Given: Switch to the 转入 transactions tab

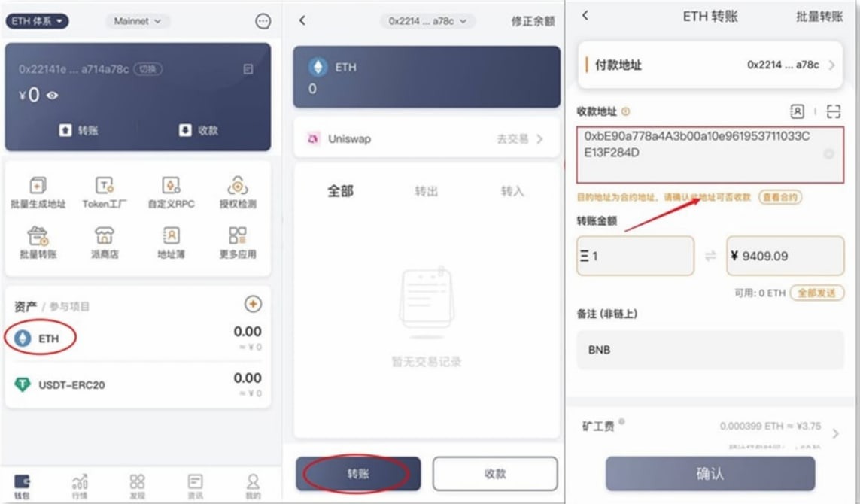Looking at the screenshot, I should (x=512, y=191).
